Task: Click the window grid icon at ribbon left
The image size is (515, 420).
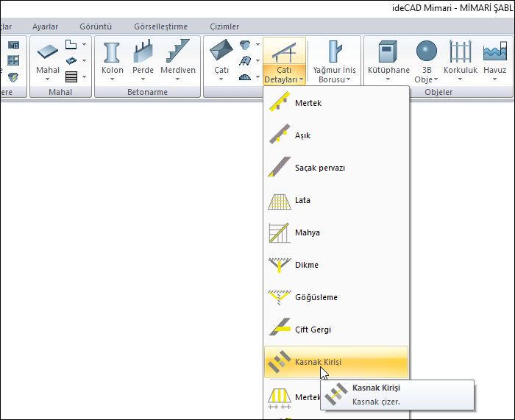Action: point(13,60)
